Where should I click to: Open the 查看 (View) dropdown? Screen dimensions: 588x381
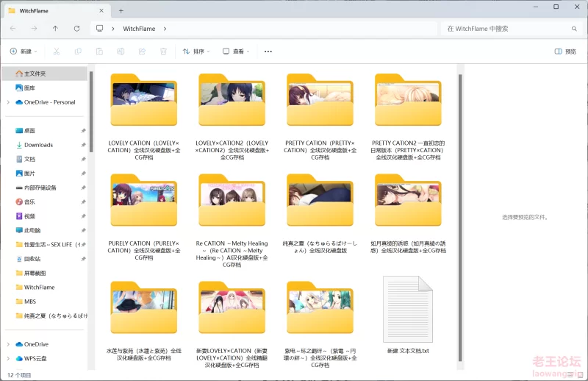click(236, 51)
